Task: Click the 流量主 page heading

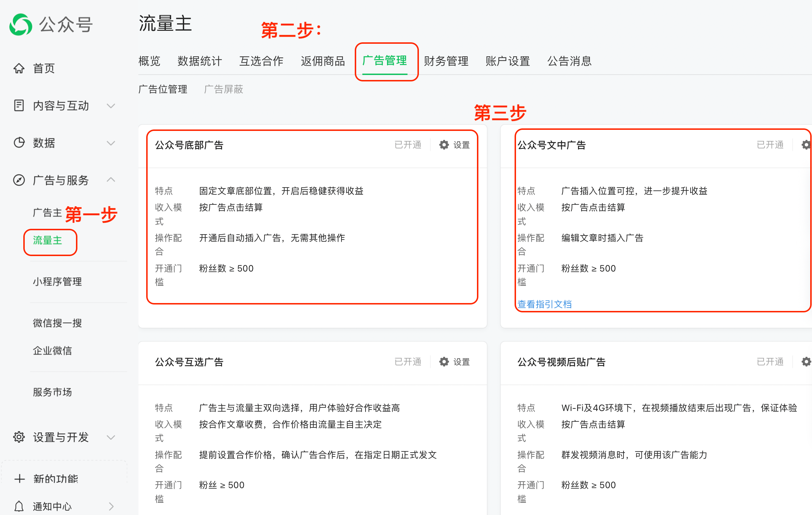Action: point(165,24)
